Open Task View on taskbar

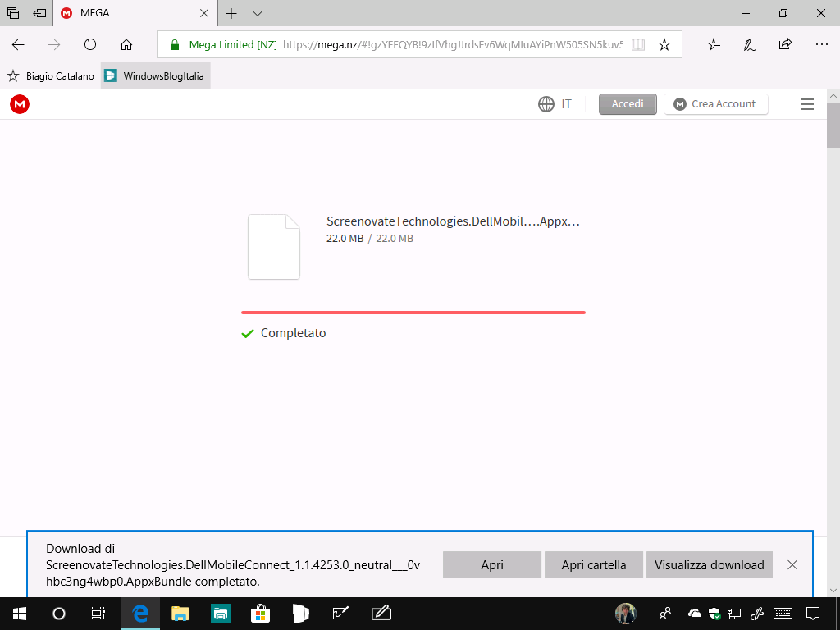(98, 614)
